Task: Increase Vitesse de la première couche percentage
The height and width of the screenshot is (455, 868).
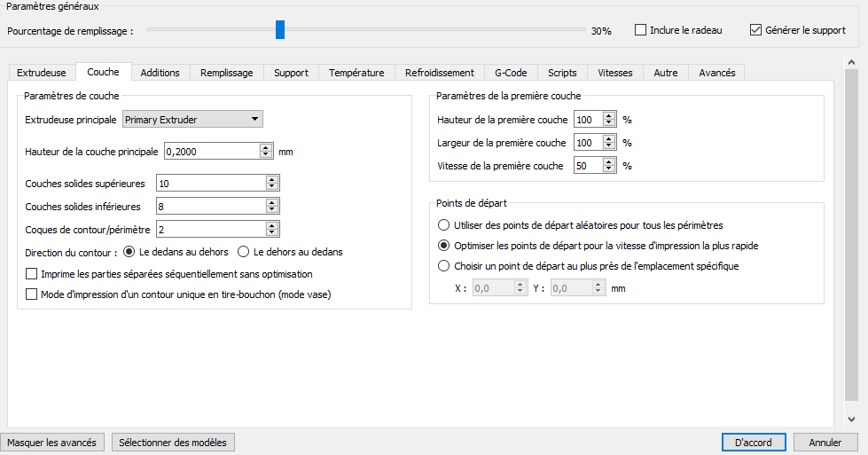Action: pyautogui.click(x=608, y=162)
